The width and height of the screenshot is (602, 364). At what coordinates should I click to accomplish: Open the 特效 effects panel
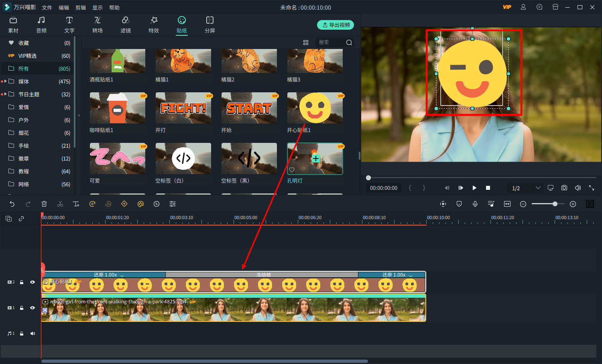tap(154, 24)
